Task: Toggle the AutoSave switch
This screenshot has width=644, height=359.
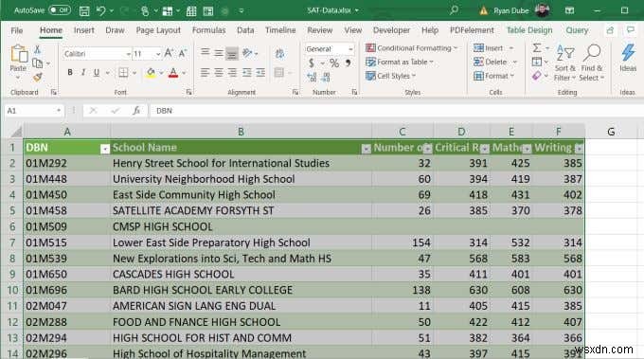Action: [x=60, y=10]
